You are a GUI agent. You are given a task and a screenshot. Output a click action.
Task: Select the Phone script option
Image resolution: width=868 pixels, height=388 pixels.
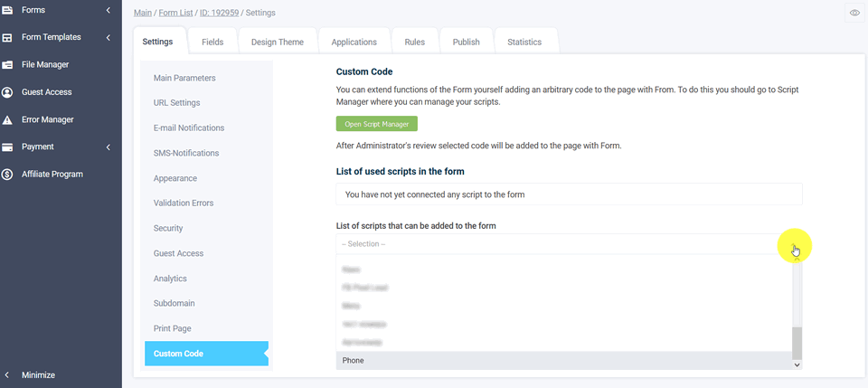click(564, 360)
